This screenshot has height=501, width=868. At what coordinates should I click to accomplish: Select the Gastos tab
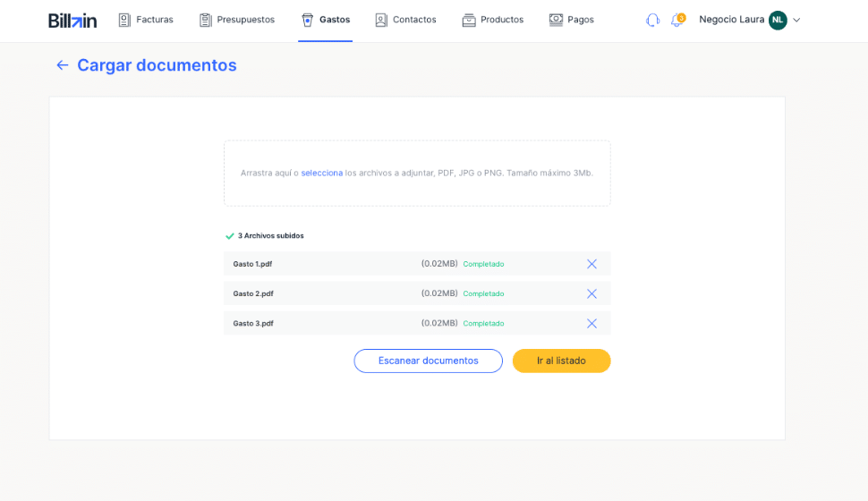tap(326, 20)
